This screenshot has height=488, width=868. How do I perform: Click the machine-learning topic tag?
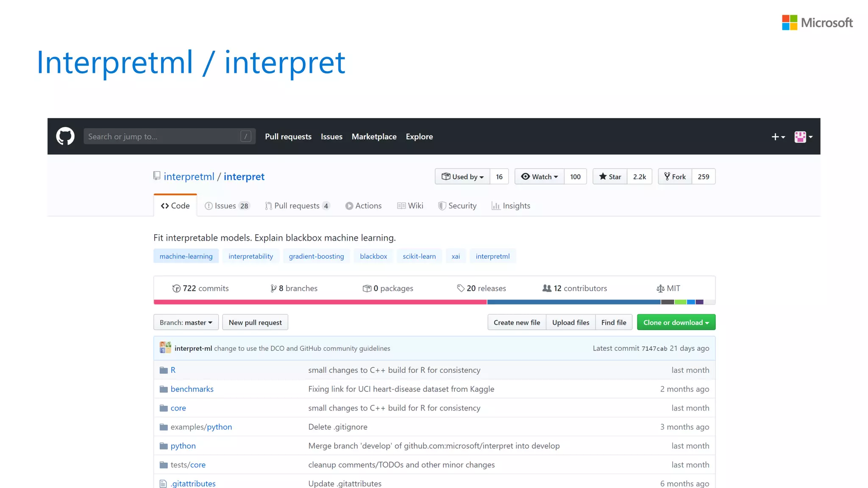tap(186, 256)
